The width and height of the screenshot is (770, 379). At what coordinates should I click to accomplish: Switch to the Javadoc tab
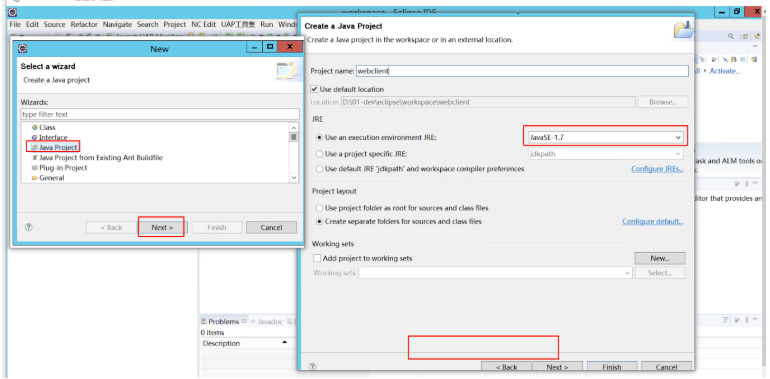[268, 322]
